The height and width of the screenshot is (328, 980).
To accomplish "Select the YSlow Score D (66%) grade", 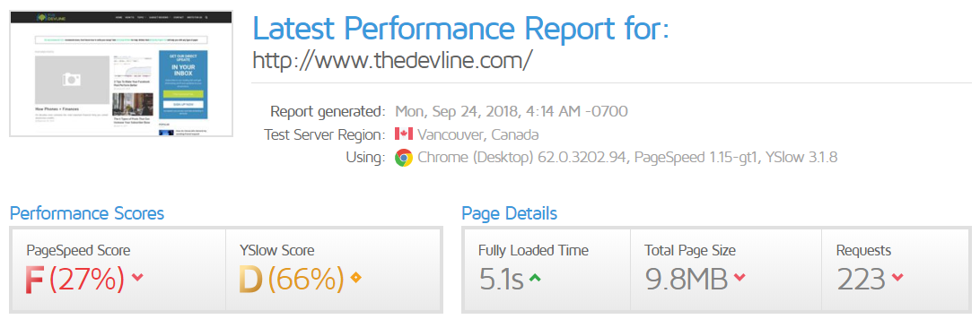I will [x=292, y=280].
